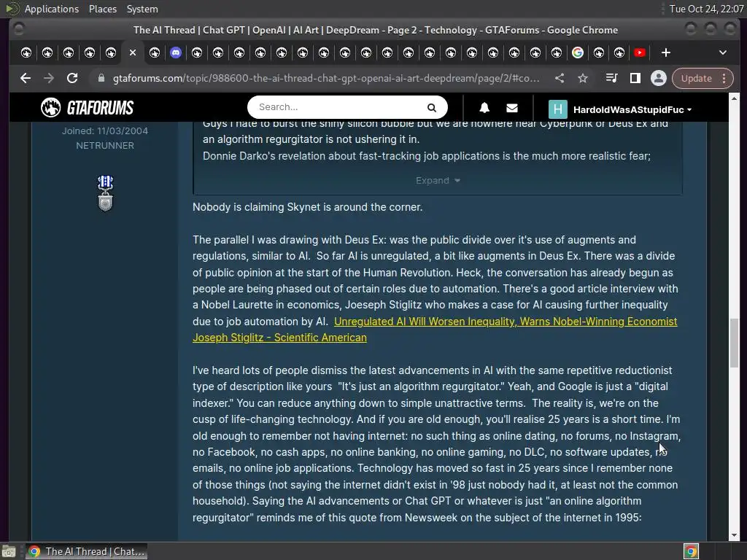Click the gtaforums.com address bar
Viewport: 747px width, 560px height.
[x=326, y=78]
